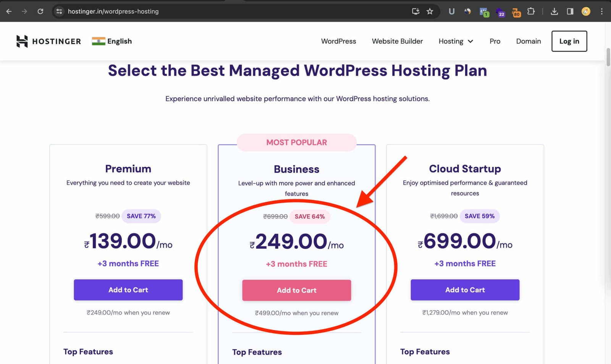
Task: Open the Domain nav item
Action: click(529, 41)
